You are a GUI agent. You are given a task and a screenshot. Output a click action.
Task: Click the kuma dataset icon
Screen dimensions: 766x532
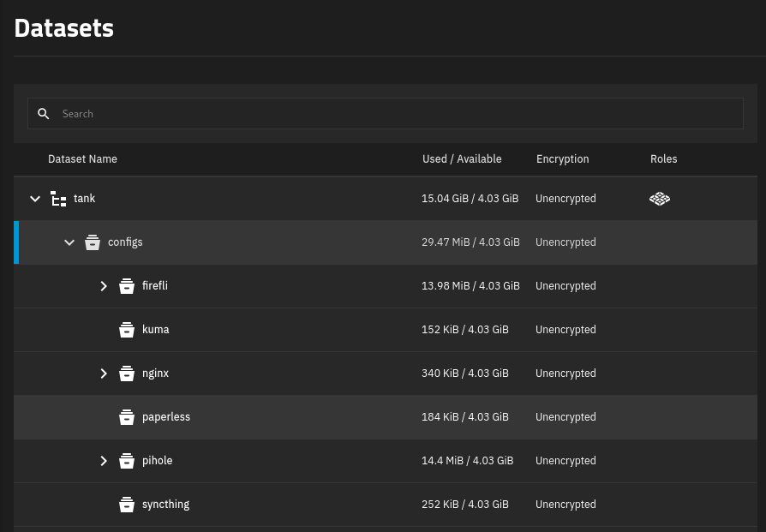[127, 330]
